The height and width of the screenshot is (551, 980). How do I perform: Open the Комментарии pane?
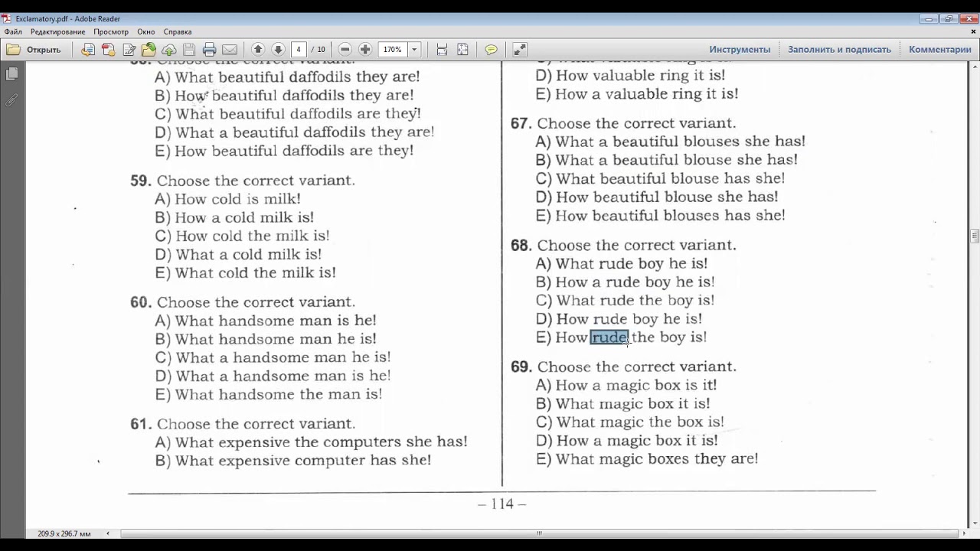(939, 50)
